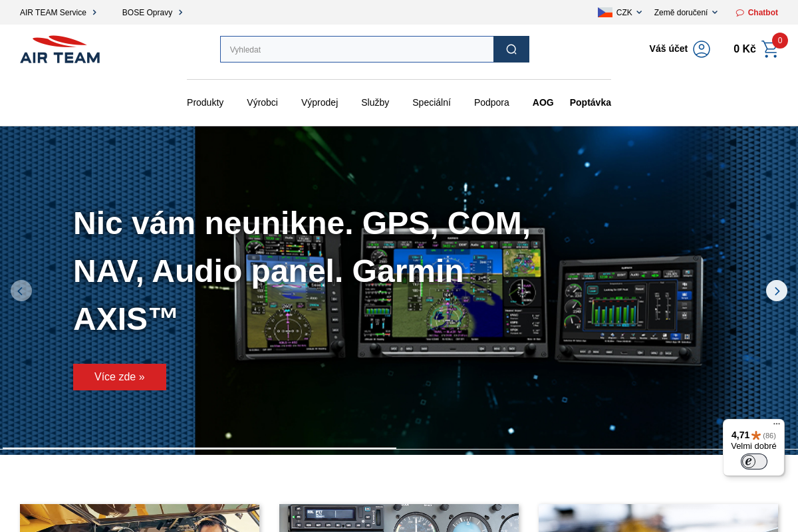Click the orange rating star icon

tap(756, 436)
